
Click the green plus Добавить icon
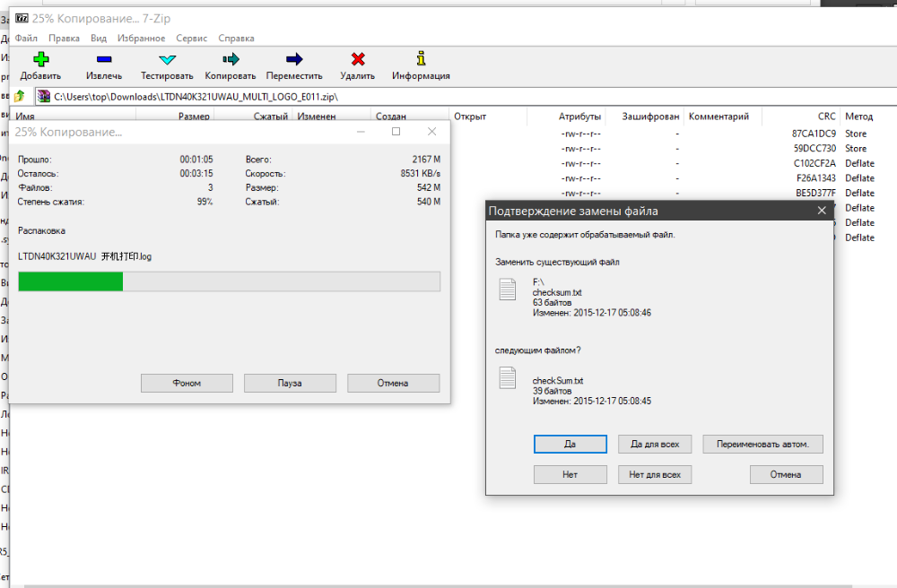[x=40, y=59]
